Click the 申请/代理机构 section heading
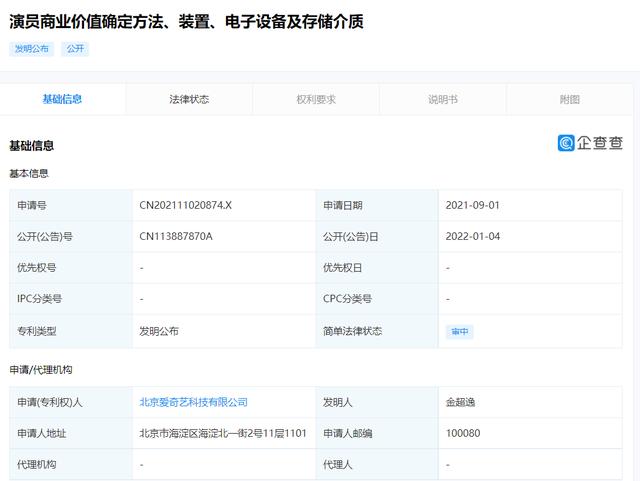 (41, 370)
